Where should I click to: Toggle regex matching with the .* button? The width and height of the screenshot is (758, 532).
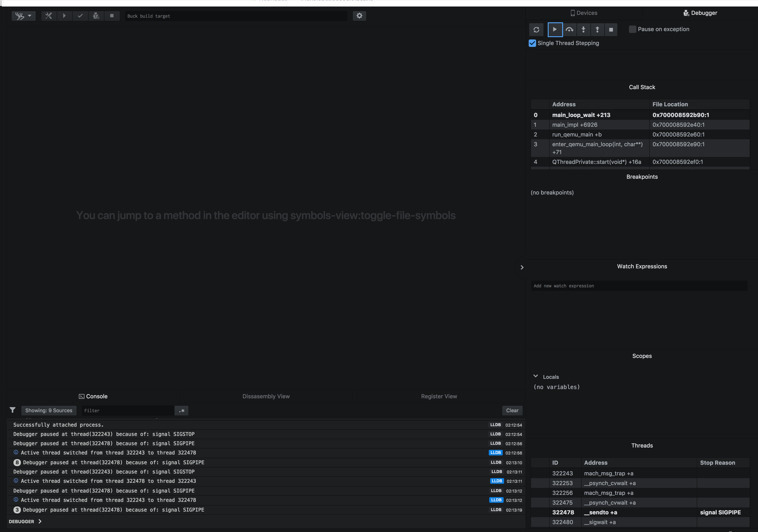(x=181, y=410)
